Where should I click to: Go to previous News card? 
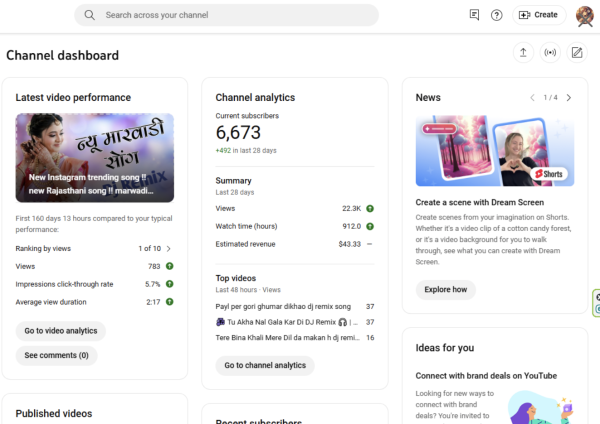point(533,98)
